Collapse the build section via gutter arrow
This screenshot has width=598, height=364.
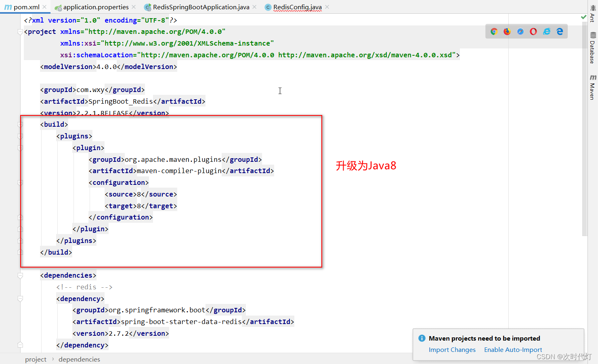pyautogui.click(x=20, y=124)
